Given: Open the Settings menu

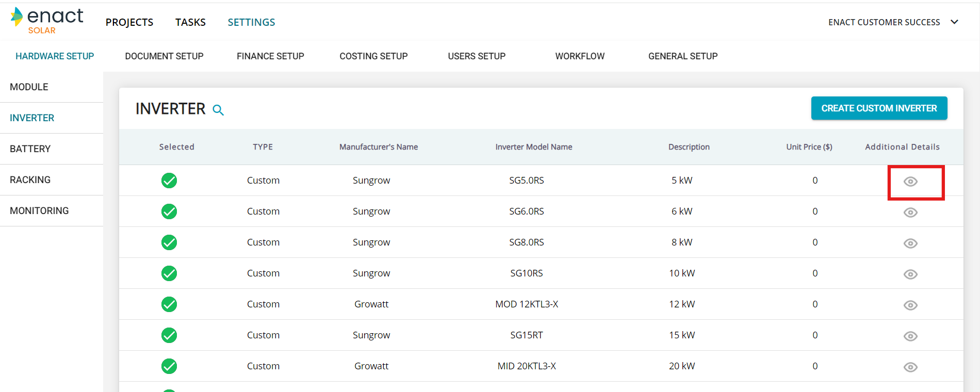Looking at the screenshot, I should click(251, 22).
